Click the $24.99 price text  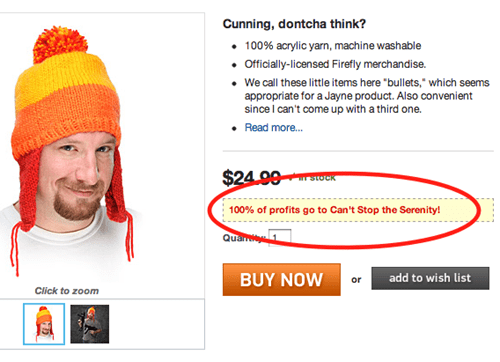point(251,178)
